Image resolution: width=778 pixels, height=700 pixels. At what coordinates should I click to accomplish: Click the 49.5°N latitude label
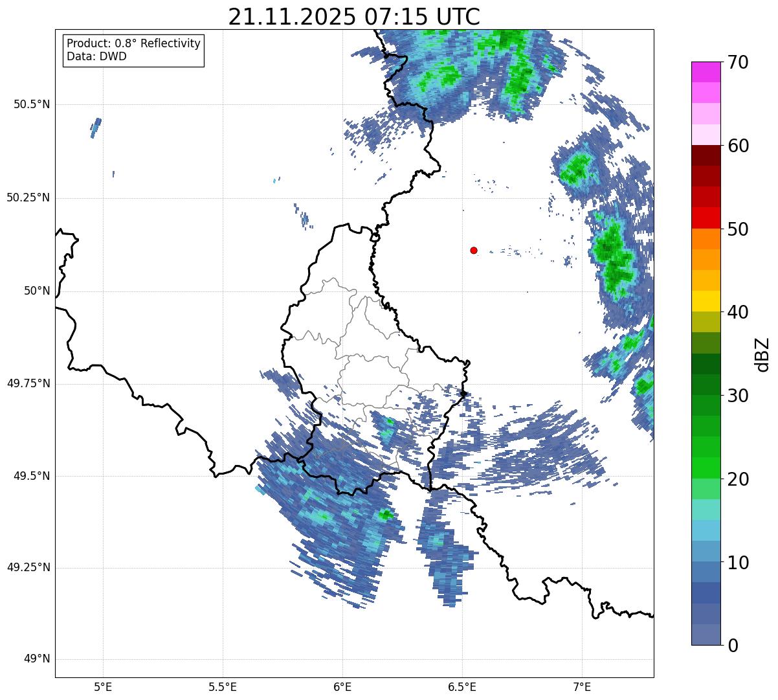click(32, 476)
